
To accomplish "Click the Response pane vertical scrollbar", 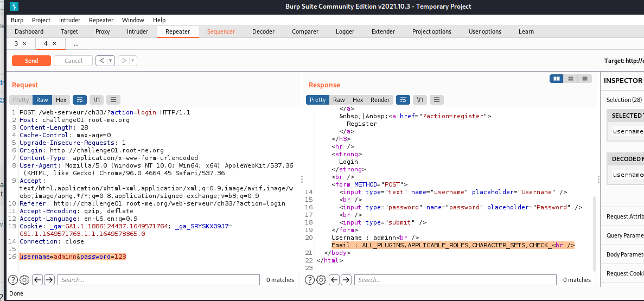I will (594, 233).
